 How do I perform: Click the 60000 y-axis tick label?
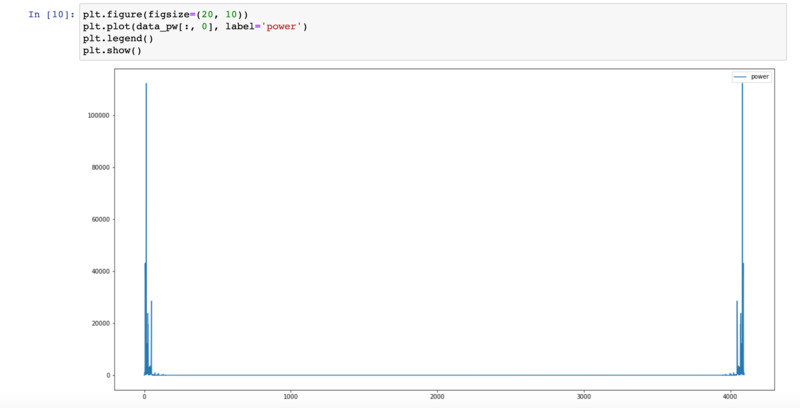pyautogui.click(x=101, y=219)
